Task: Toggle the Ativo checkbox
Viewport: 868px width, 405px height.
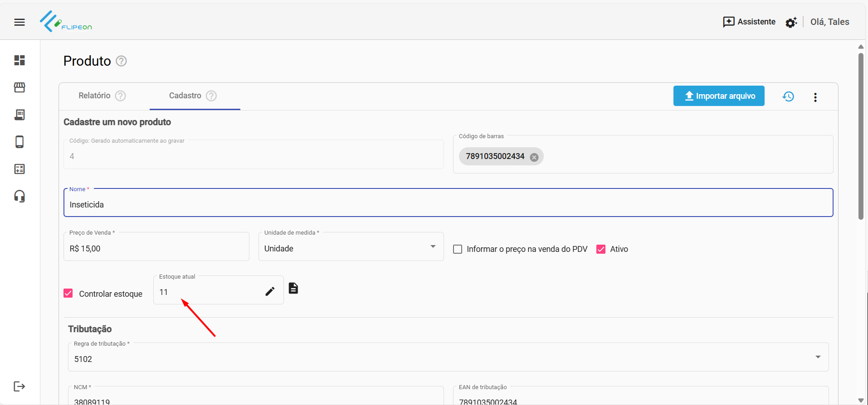Action: tap(601, 249)
